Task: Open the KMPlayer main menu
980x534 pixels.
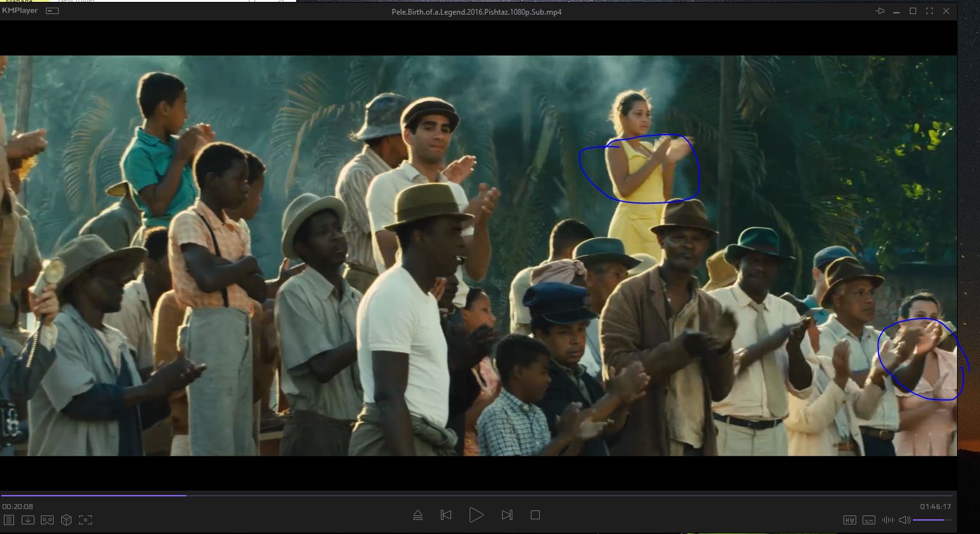Action: (20, 11)
